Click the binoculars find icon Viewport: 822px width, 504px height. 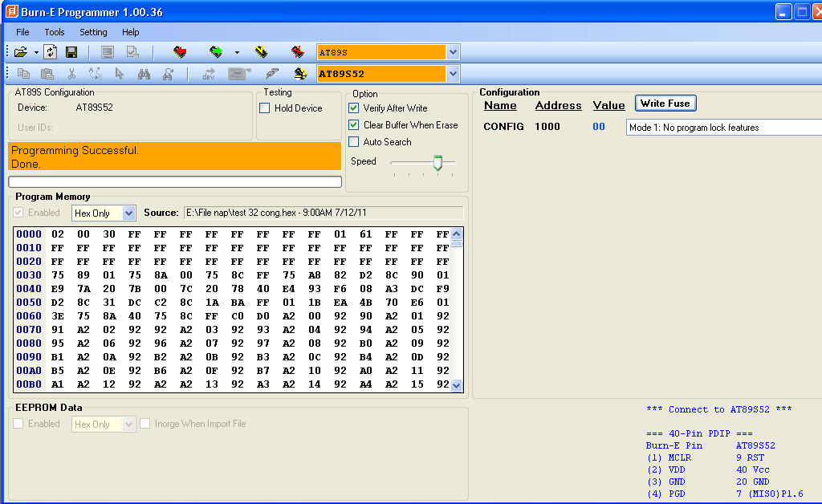coord(144,74)
